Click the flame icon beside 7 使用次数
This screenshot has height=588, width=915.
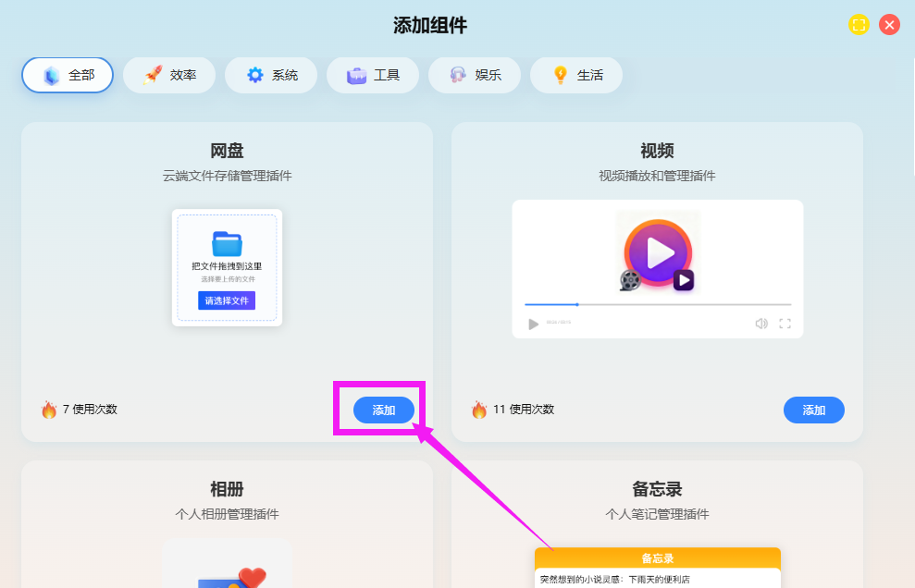coord(49,410)
